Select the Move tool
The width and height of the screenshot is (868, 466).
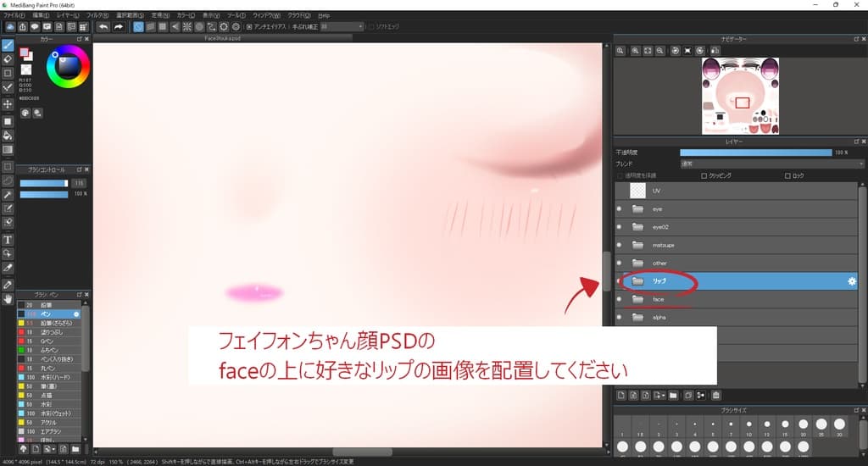pyautogui.click(x=8, y=104)
